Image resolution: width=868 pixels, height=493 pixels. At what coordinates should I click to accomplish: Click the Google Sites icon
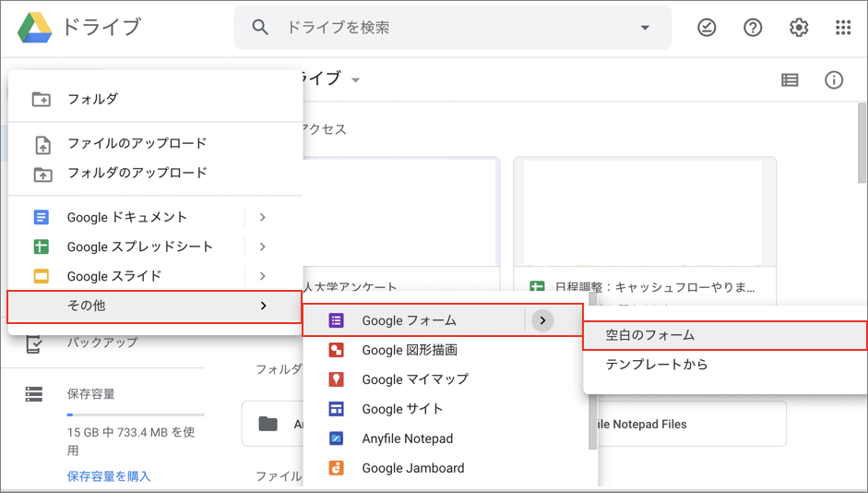click(x=336, y=409)
